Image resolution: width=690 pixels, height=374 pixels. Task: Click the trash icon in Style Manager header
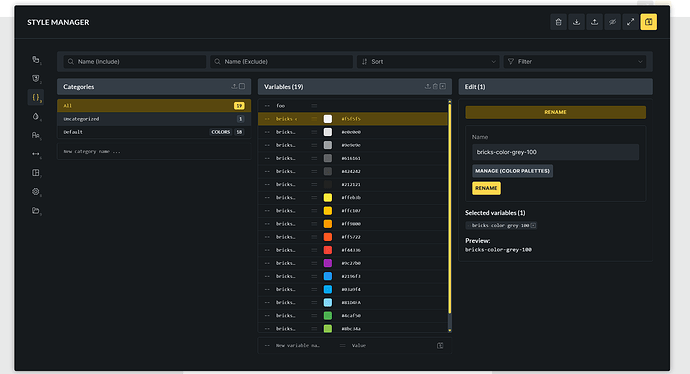pyautogui.click(x=558, y=22)
